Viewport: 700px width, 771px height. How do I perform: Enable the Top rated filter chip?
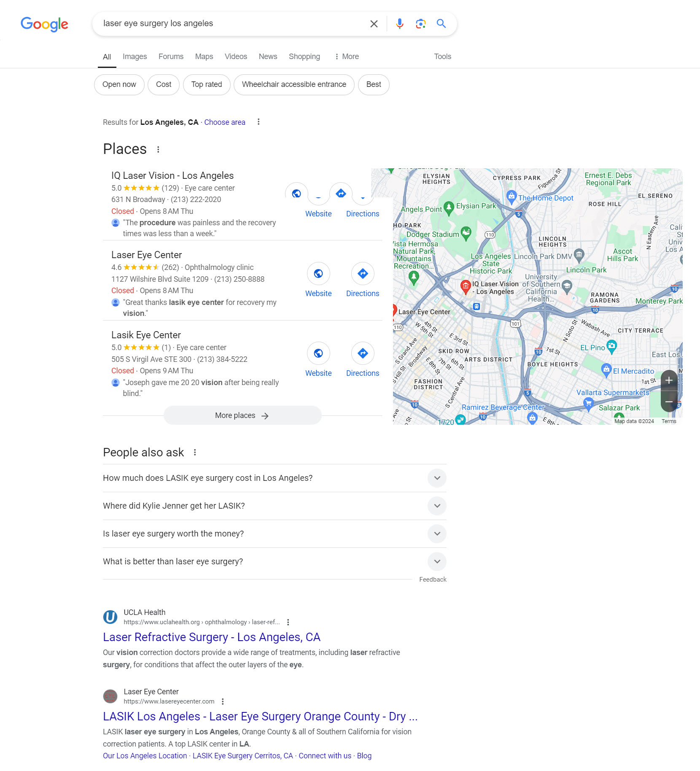(207, 84)
